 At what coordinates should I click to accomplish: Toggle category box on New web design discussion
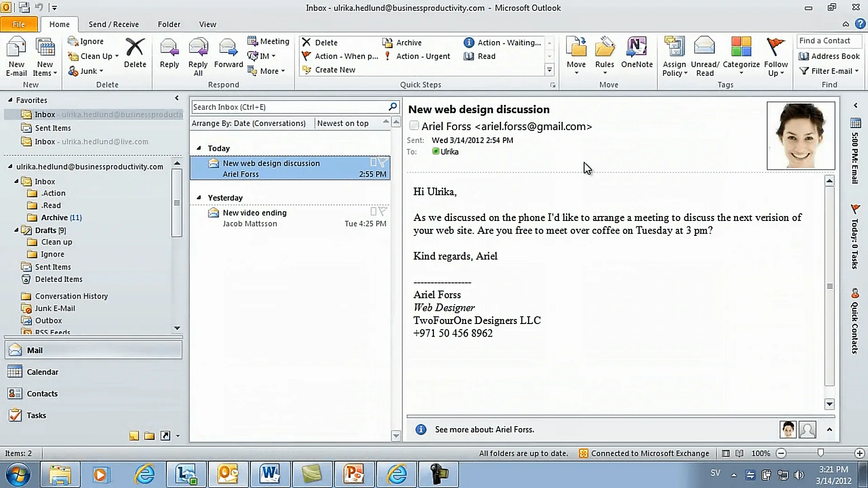pos(373,162)
